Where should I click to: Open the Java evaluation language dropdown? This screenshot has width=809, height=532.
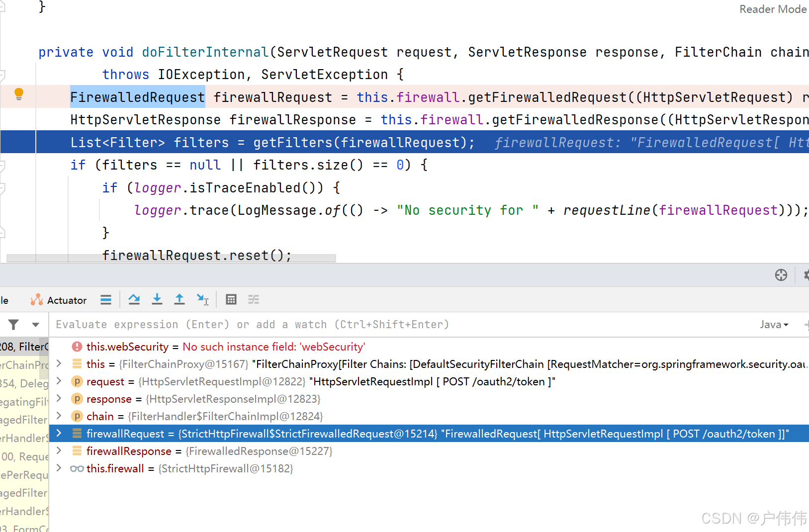pyautogui.click(x=774, y=324)
